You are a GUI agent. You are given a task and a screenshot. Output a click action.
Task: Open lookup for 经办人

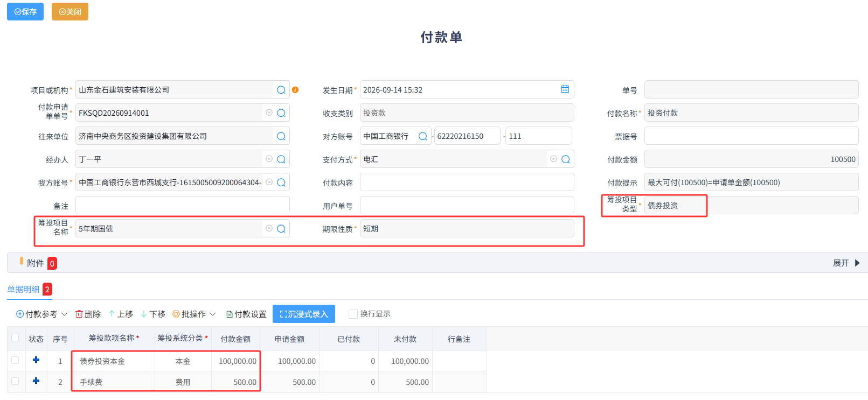pos(281,159)
